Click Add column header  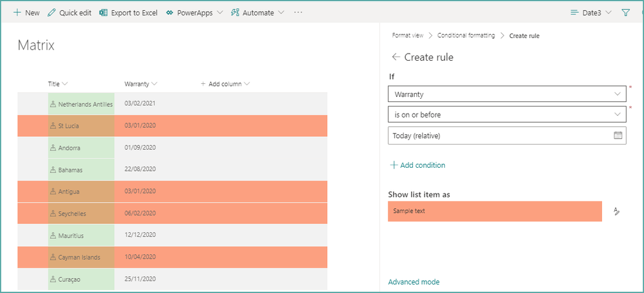225,84
